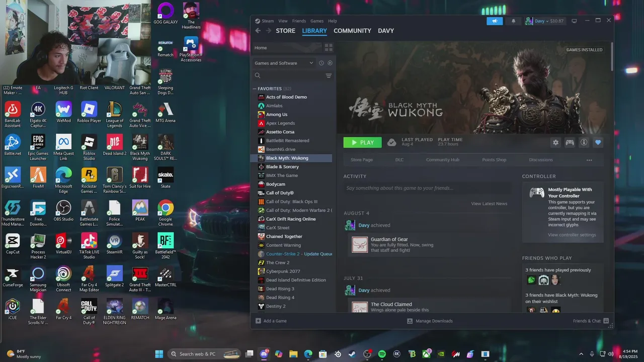The width and height of the screenshot is (644, 362).
Task: Click the Steam announcements megaphone icon
Action: (x=495, y=21)
